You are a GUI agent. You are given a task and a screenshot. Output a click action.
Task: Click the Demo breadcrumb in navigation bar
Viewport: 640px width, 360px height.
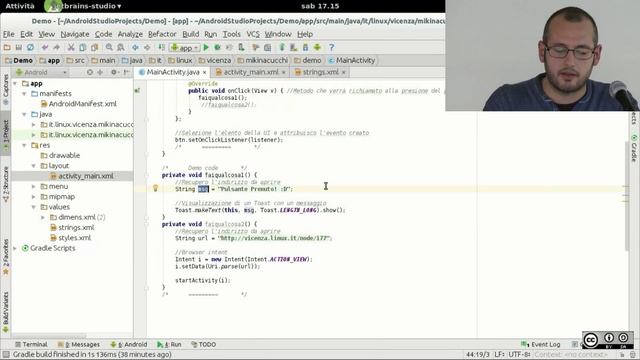(19, 60)
